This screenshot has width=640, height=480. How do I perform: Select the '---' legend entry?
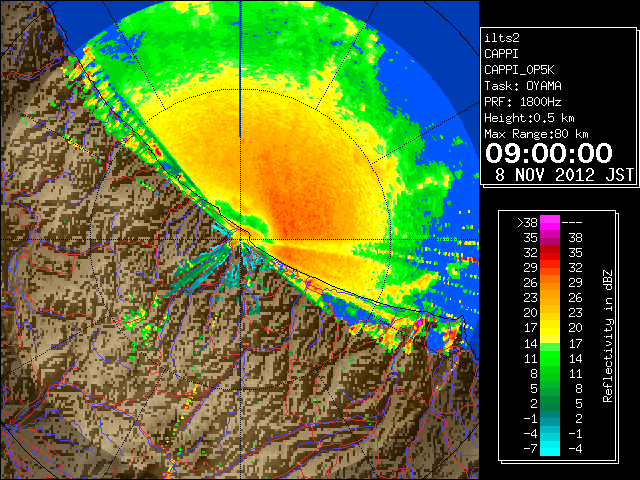(x=572, y=223)
